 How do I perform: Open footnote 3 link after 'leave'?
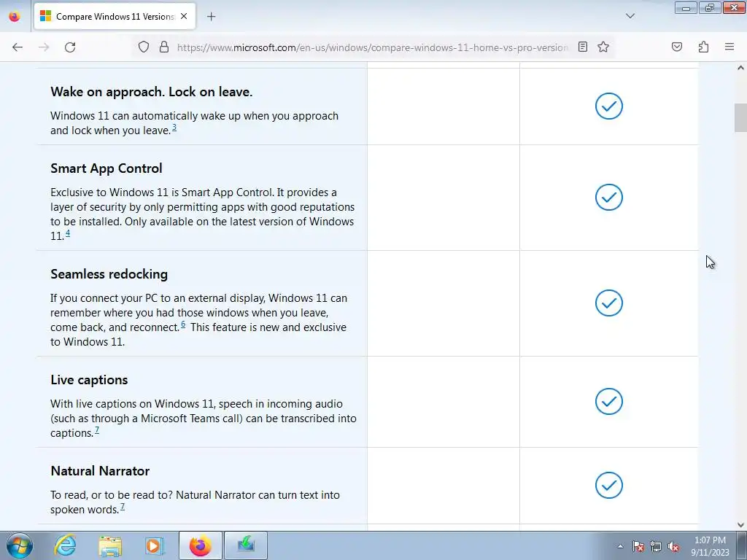tap(174, 128)
